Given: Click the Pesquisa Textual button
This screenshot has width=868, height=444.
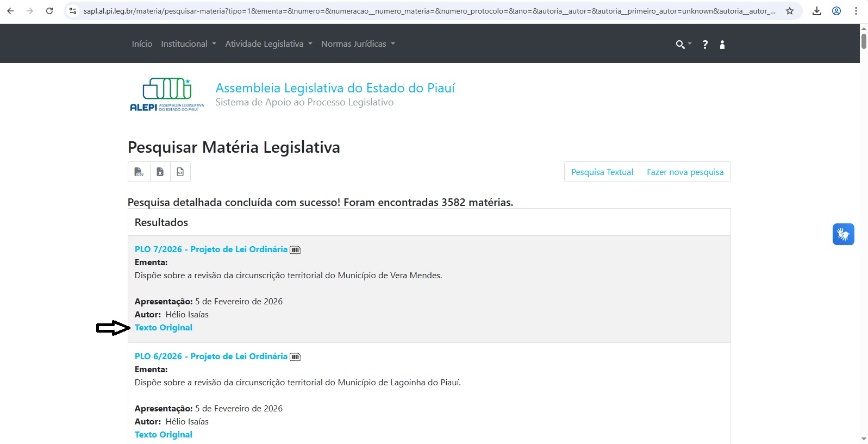Looking at the screenshot, I should click(x=602, y=172).
